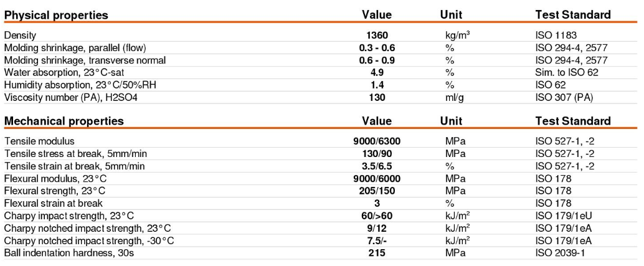
Task: Click the Ball indentation hardness row label
Action: click(69, 253)
